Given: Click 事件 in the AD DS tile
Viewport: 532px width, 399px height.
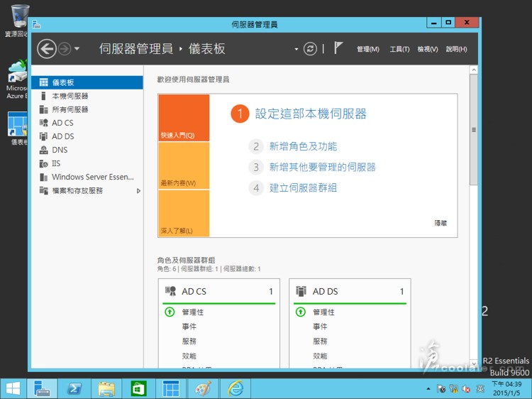Looking at the screenshot, I should (x=320, y=327).
